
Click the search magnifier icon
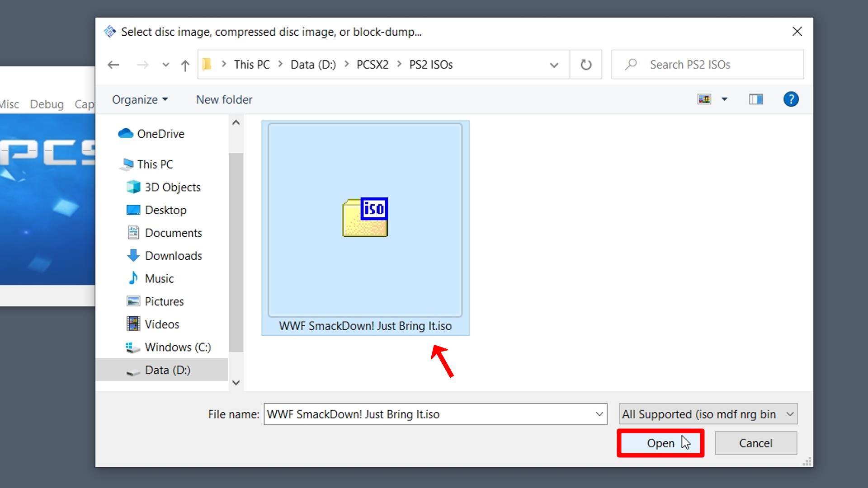click(631, 64)
